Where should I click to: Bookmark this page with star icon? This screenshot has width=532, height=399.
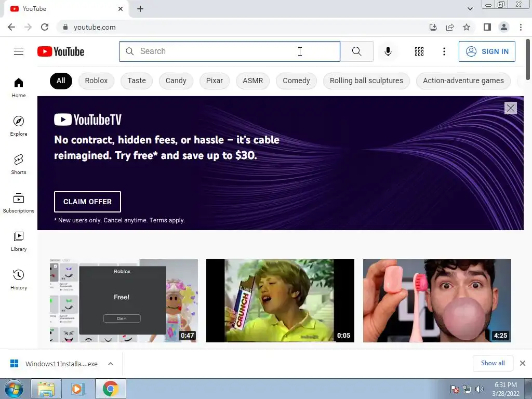467,27
